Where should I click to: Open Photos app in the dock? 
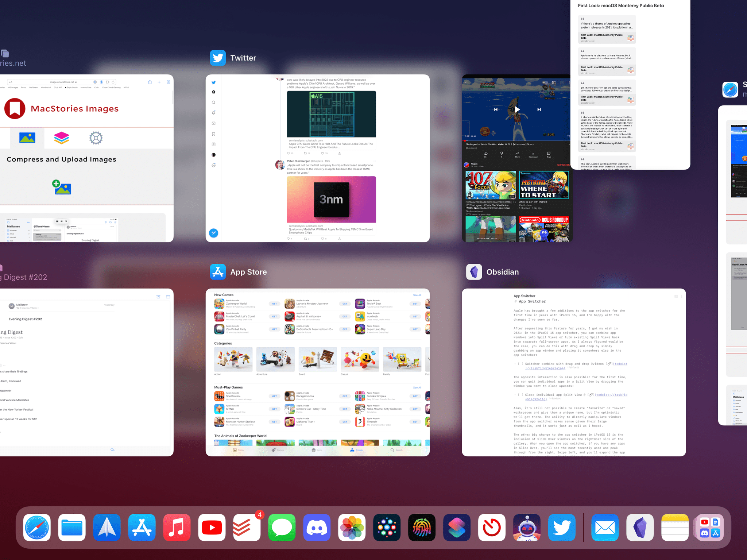[x=352, y=527]
